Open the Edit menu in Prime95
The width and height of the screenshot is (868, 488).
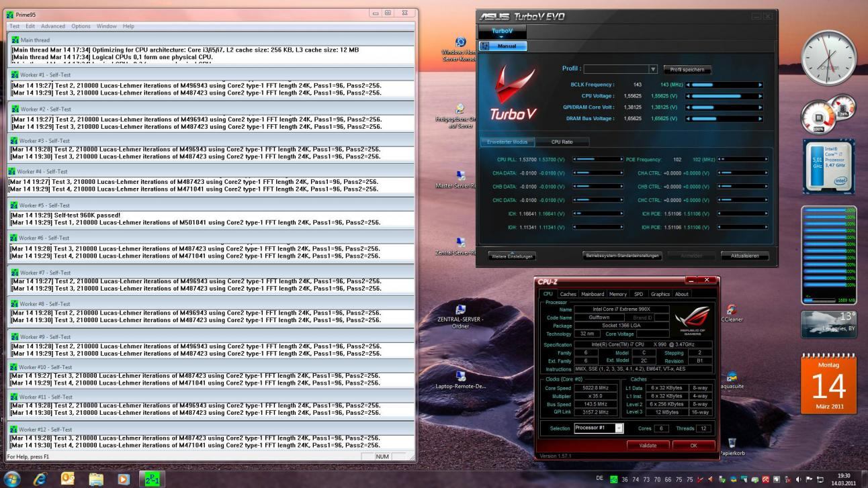pos(30,26)
